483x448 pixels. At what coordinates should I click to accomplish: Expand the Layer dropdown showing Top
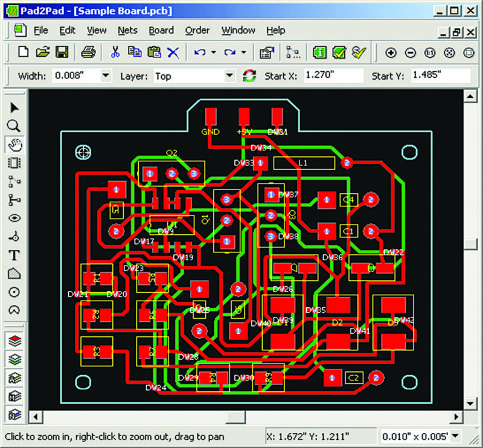229,76
